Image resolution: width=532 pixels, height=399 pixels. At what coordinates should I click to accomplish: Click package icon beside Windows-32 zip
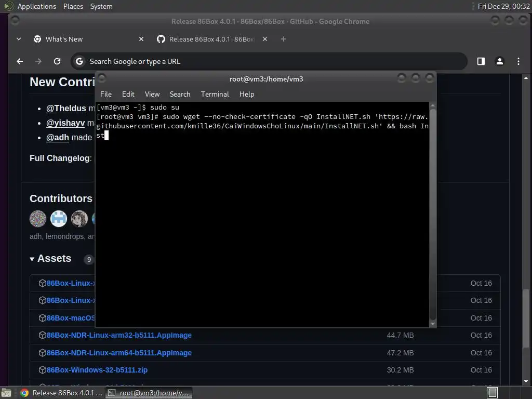point(42,370)
